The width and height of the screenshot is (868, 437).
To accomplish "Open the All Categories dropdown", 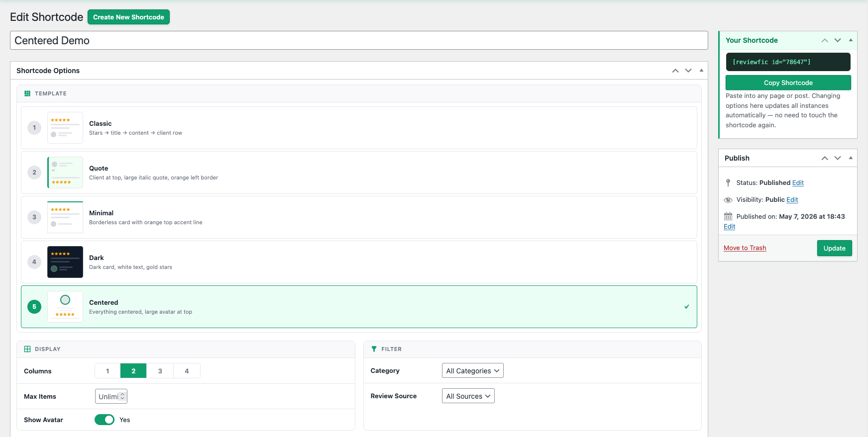I will pyautogui.click(x=473, y=370).
